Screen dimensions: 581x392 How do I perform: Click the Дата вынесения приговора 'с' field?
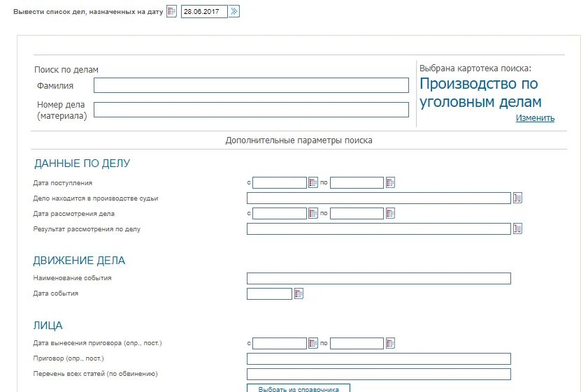(280, 343)
